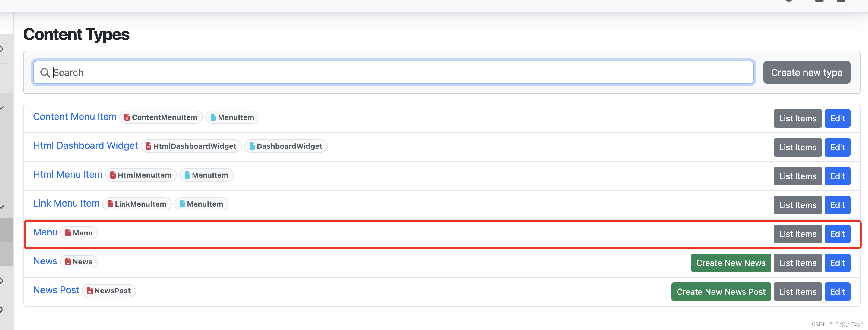The width and height of the screenshot is (868, 330).
Task: Open the Html Dashboard Widget link
Action: (x=85, y=145)
